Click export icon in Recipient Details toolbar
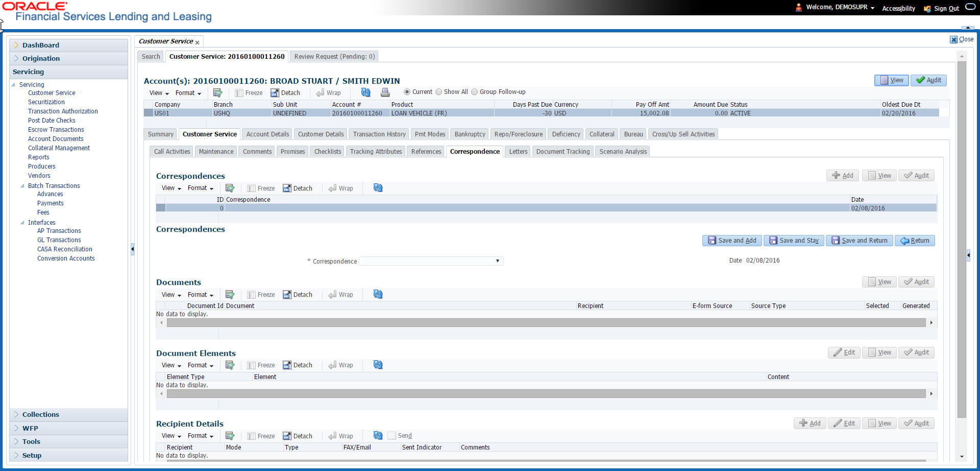The height and width of the screenshot is (471, 980). pos(230,436)
